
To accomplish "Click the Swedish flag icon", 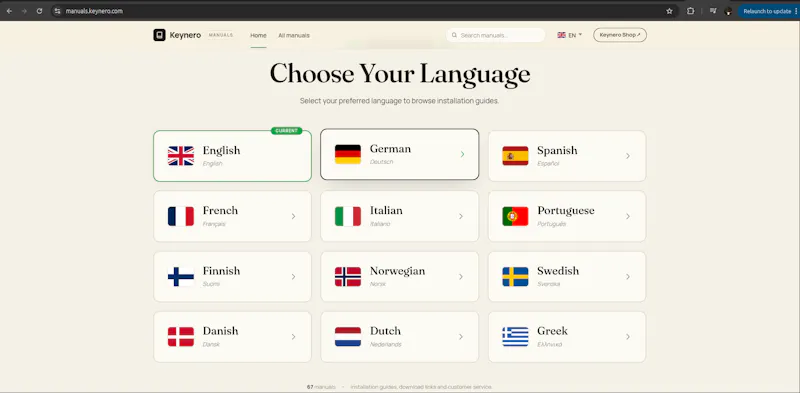I will click(x=515, y=277).
